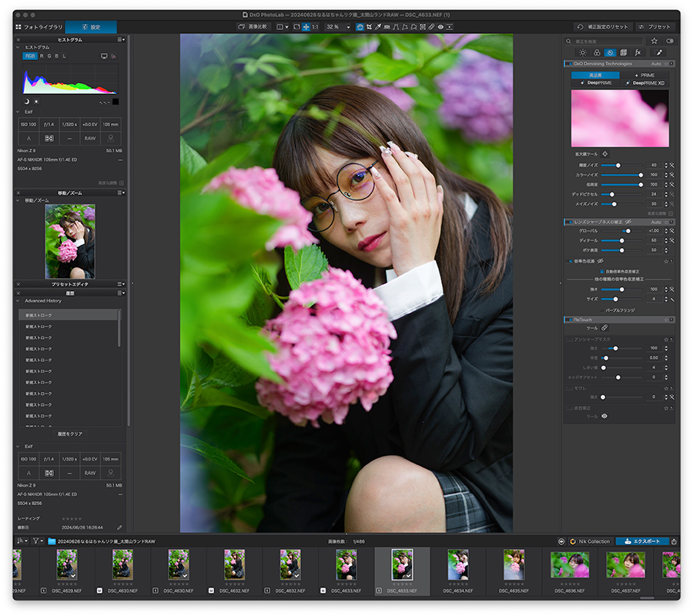This screenshot has height=616, width=693.
Task: Open the ReTouch bandage tool in toolbar
Action: point(431,27)
